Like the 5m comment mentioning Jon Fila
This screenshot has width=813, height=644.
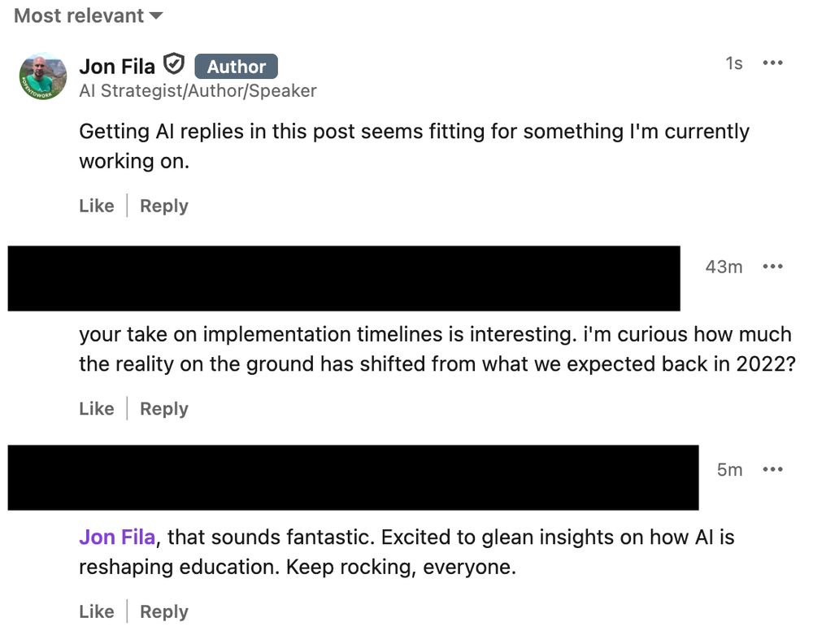pos(96,611)
